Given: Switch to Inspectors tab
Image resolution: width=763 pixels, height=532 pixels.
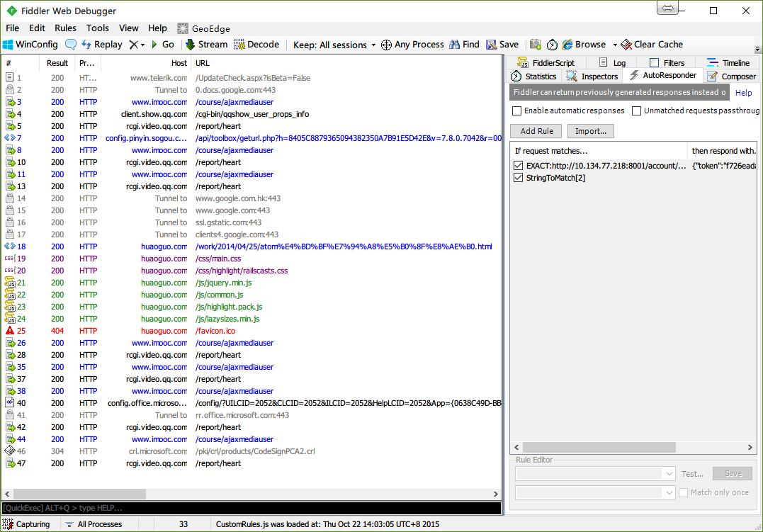Looking at the screenshot, I should point(592,77).
